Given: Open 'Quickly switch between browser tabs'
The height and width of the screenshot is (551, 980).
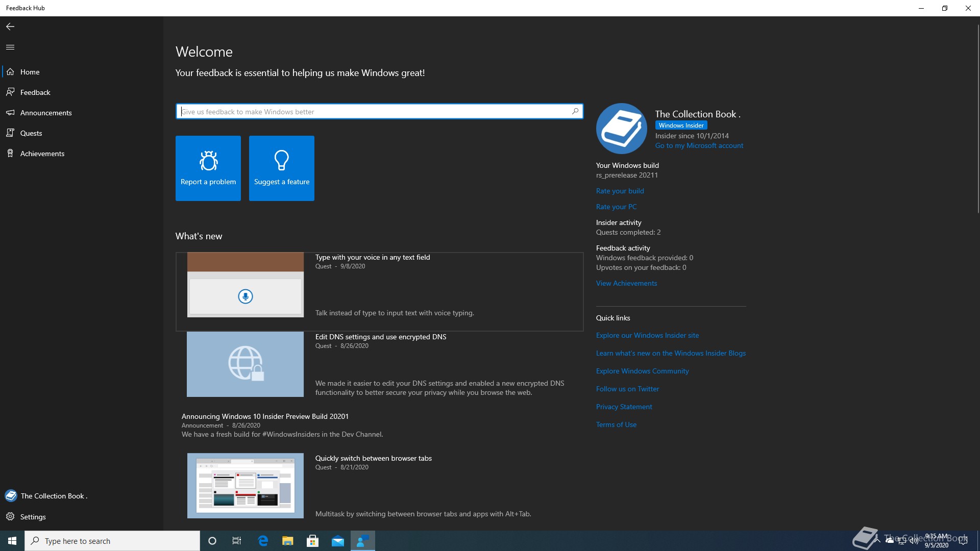Looking at the screenshot, I should tap(374, 458).
